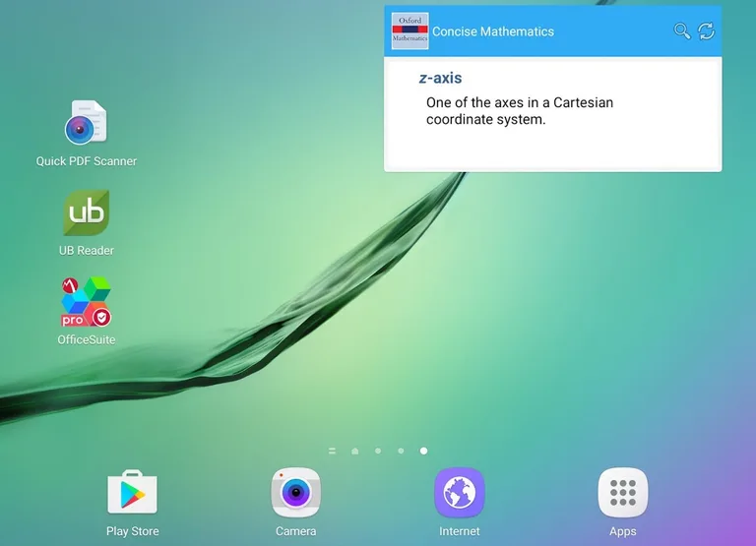Screen dimensions: 756x546
Task: Open the Play Store
Action: click(x=132, y=492)
